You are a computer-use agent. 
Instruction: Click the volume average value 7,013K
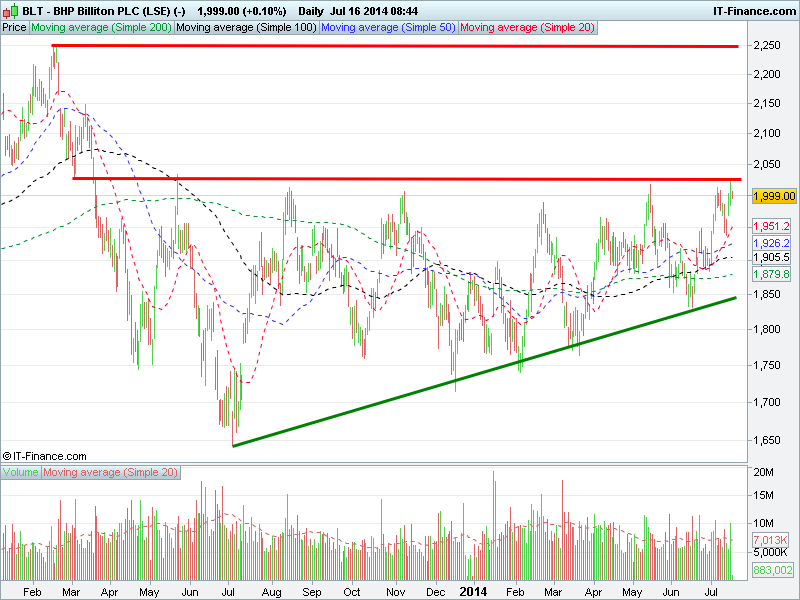pos(770,540)
